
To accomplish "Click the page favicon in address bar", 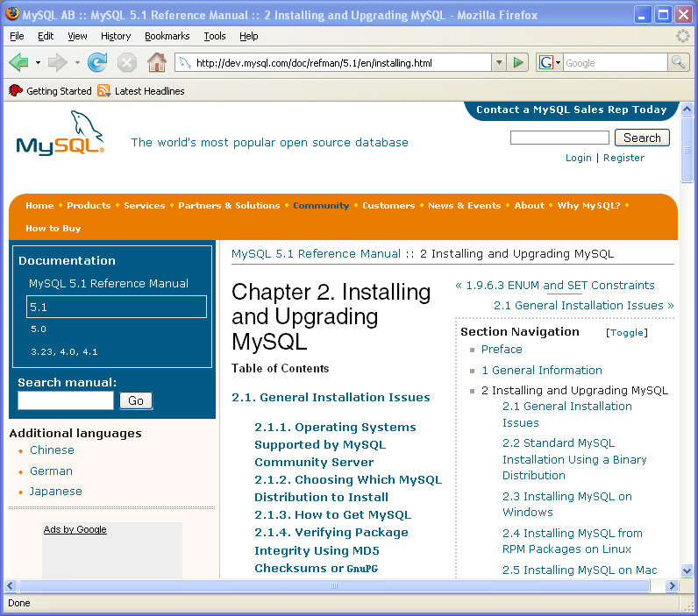I will 185,63.
